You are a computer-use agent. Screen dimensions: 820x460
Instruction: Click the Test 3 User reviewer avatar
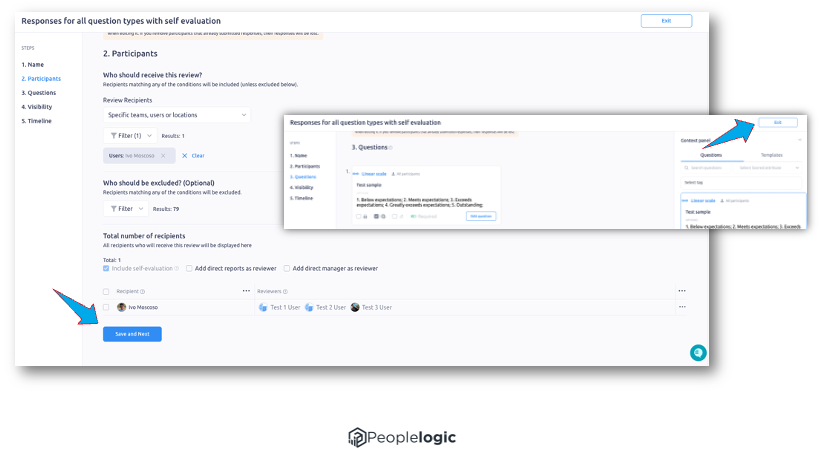click(355, 307)
